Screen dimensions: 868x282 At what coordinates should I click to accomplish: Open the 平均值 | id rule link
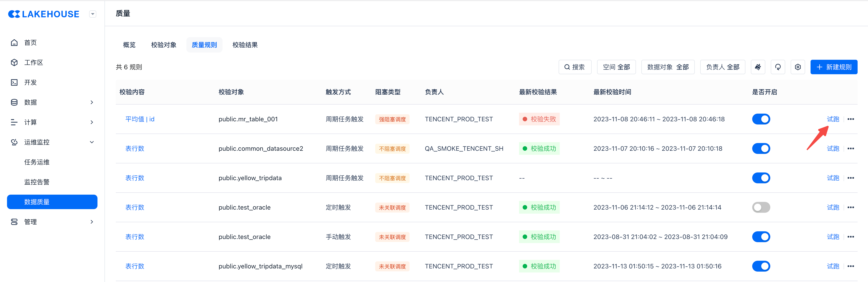[140, 119]
